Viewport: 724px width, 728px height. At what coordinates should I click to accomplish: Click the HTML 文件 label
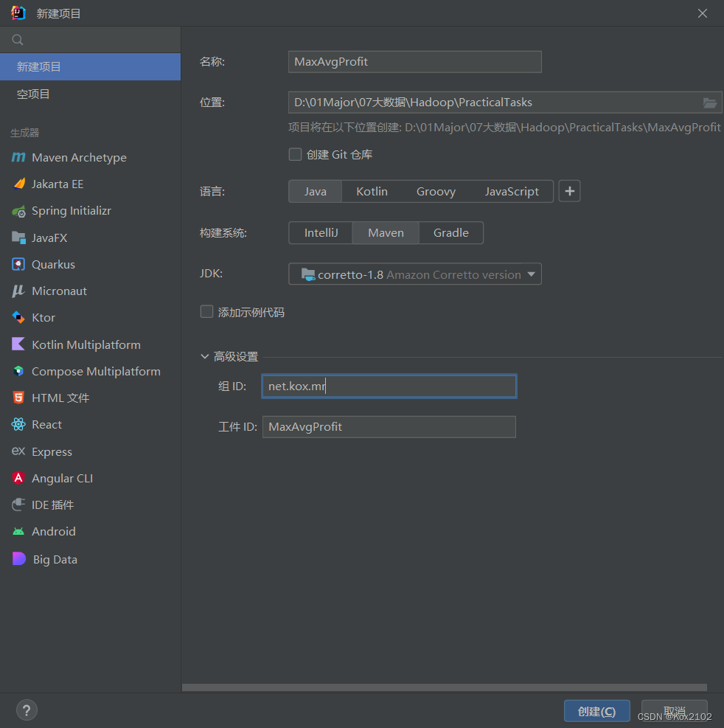tap(60, 398)
